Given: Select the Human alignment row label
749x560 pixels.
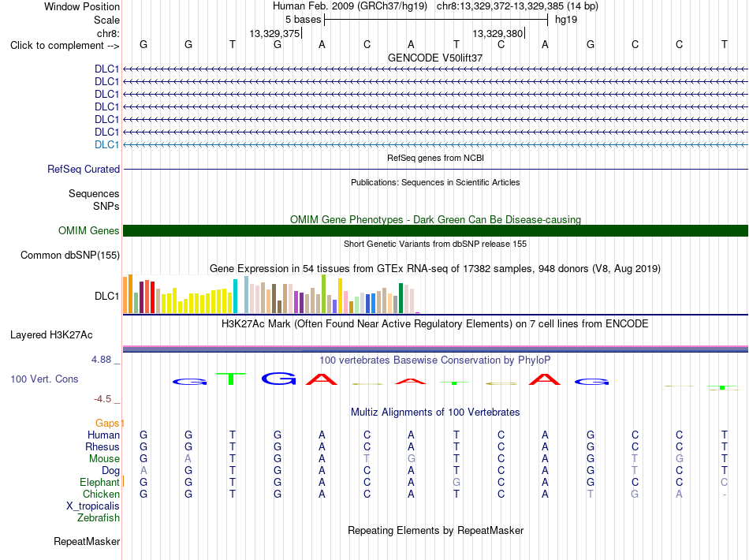Looking at the screenshot, I should coord(103,435).
